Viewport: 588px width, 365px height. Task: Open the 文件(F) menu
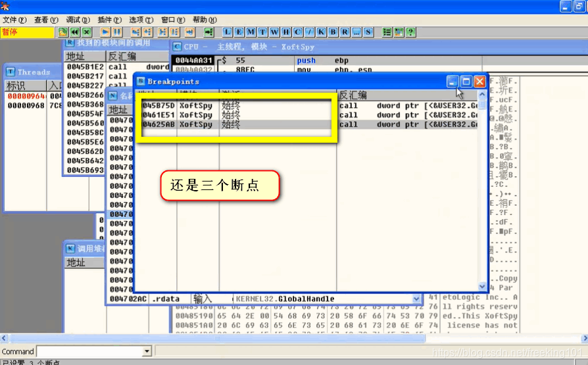coord(14,20)
